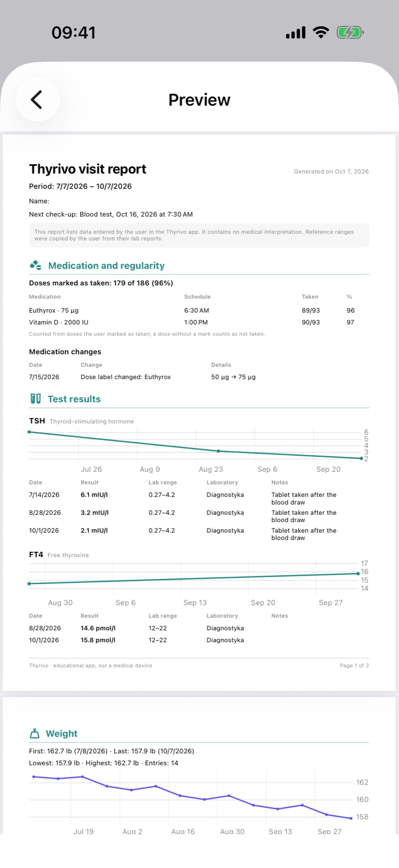Image resolution: width=399 pixels, height=868 pixels.
Task: Tap the FT4 chart's last data point
Action: [x=359, y=574]
